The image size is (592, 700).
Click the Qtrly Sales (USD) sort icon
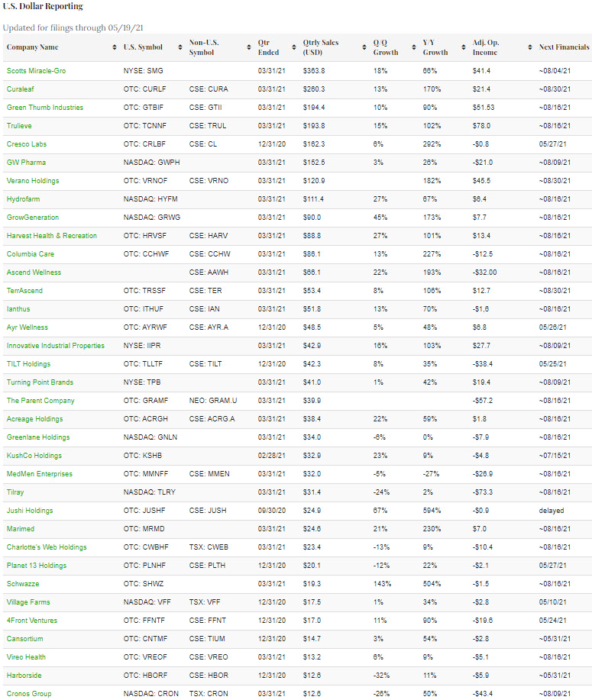(364, 47)
